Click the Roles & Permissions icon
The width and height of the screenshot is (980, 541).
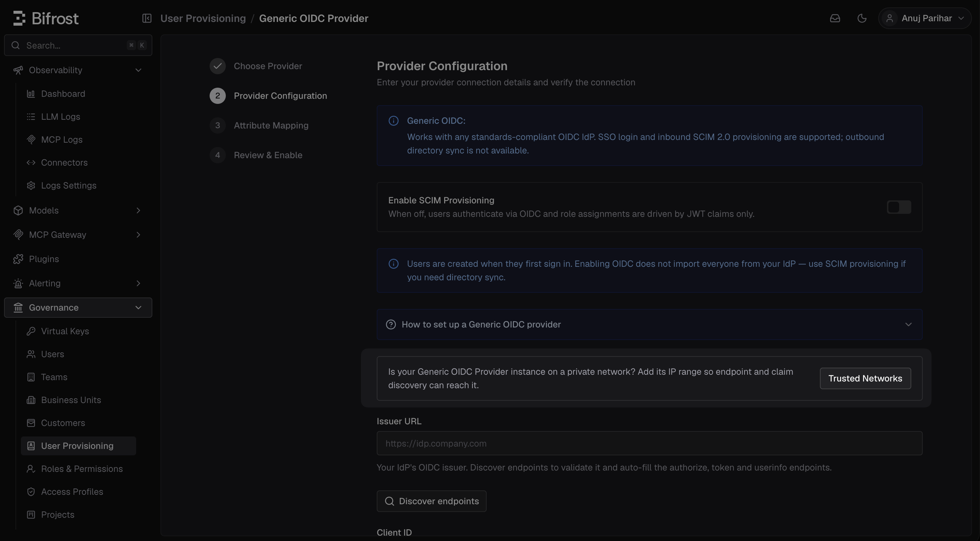[x=31, y=469]
